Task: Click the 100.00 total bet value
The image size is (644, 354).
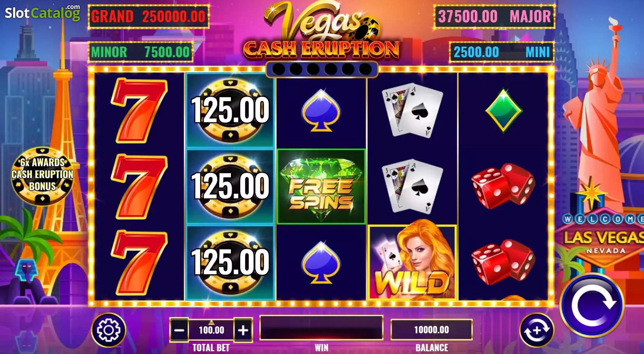Action: tap(211, 330)
